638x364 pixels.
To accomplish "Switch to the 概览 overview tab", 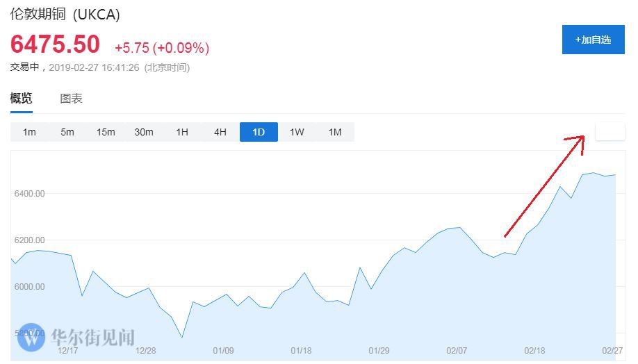I will 21,98.
